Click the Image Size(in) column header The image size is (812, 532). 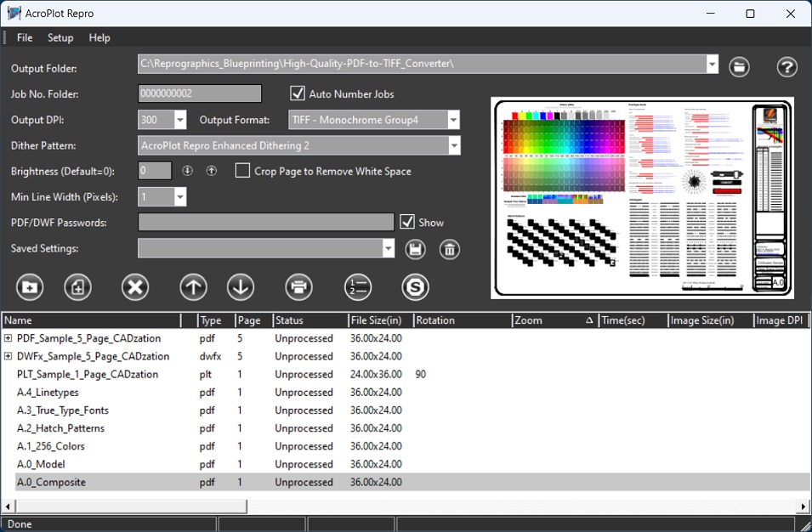pos(710,320)
